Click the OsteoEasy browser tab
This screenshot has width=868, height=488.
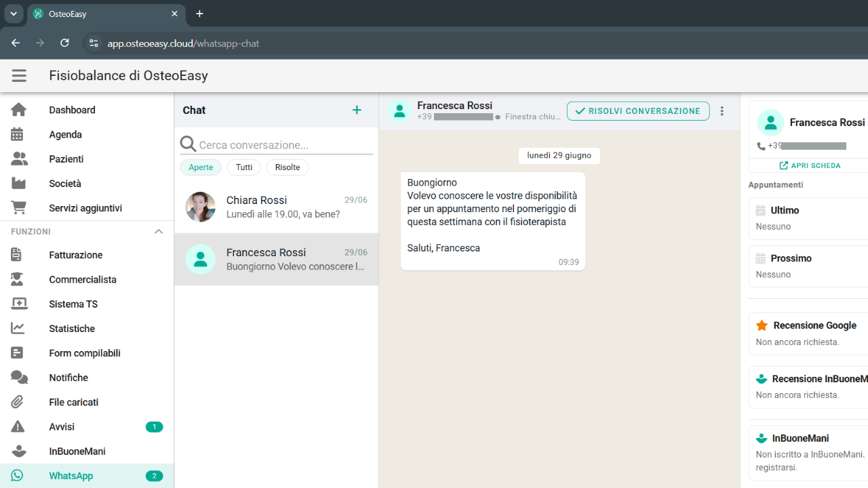(105, 14)
